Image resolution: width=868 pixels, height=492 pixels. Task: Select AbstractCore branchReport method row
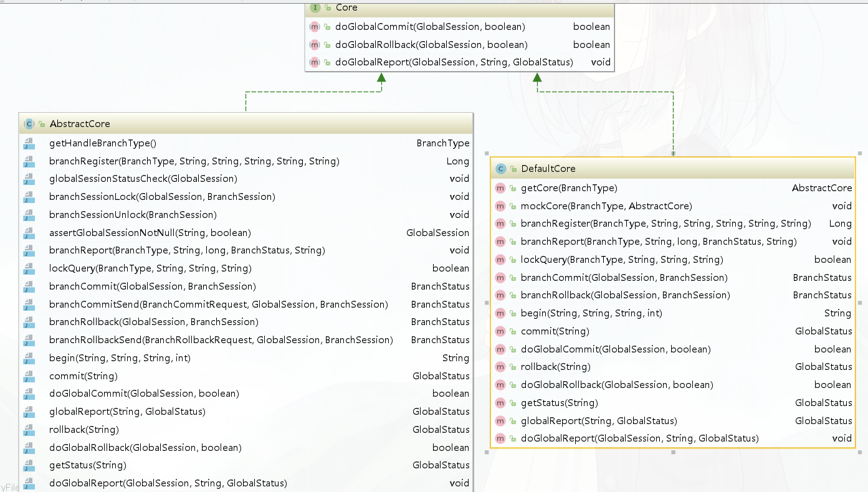(246, 250)
